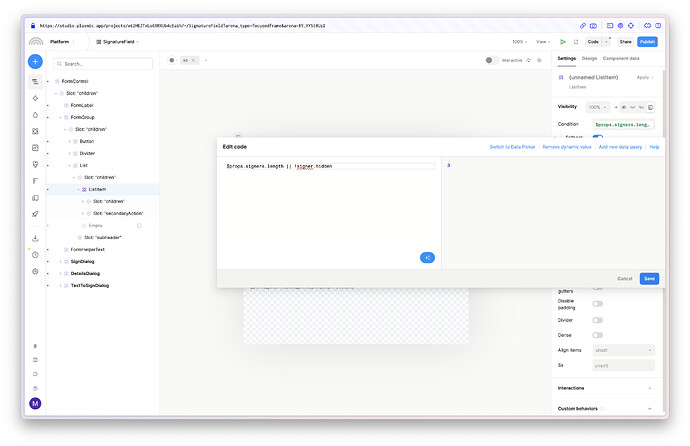Enable the Dense switch

598,335
